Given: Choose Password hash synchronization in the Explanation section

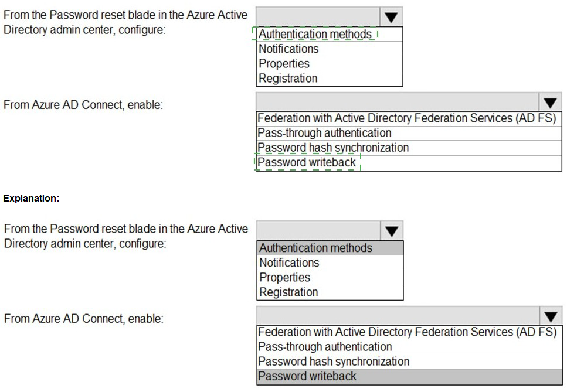Looking at the screenshot, I should 334,362.
